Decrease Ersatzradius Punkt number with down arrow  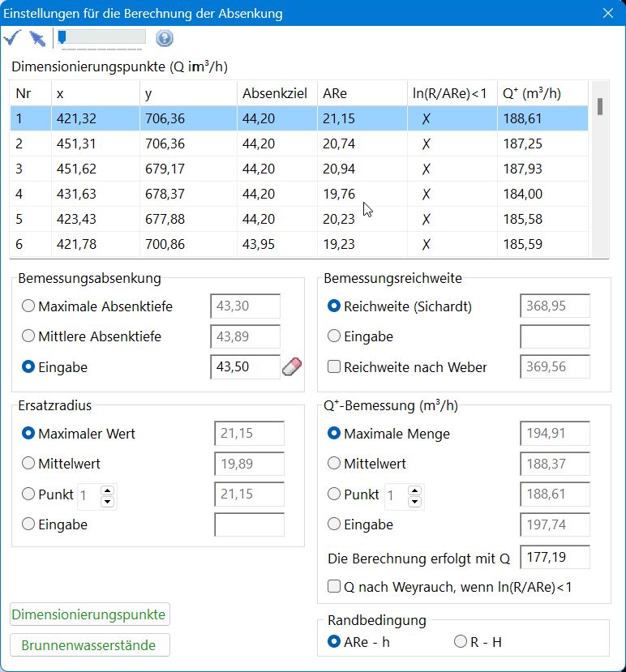[x=107, y=502]
